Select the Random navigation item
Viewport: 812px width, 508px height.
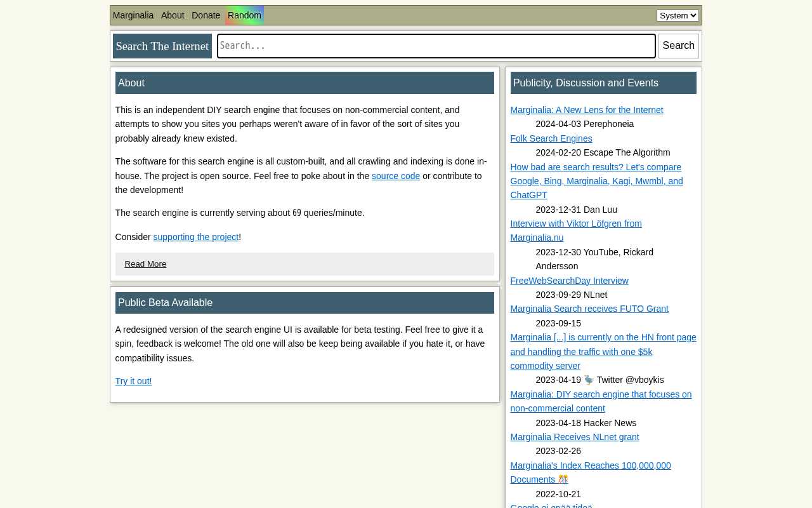(244, 15)
